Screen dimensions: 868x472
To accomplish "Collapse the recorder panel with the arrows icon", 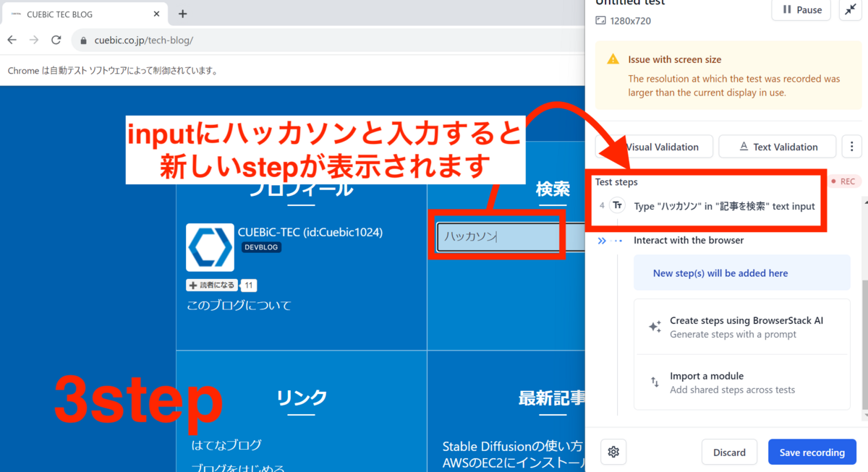I will (849, 10).
